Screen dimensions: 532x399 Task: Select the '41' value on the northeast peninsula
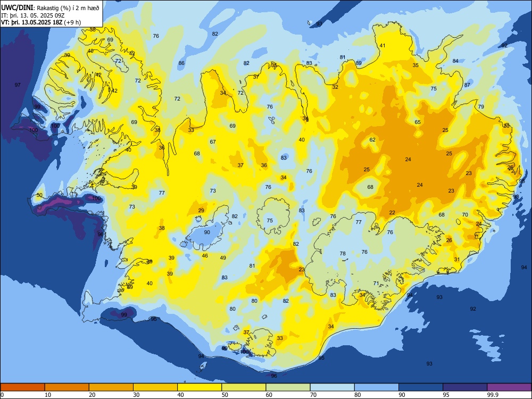383,45
